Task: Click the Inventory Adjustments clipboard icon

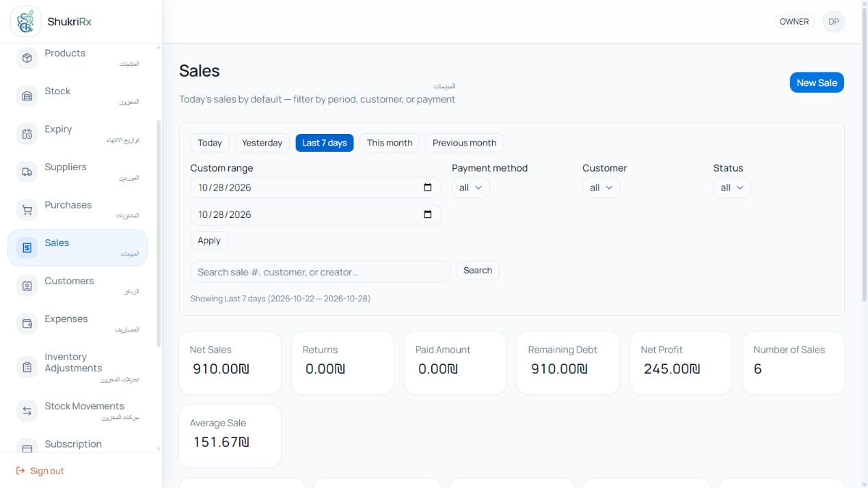Action: coord(27,367)
